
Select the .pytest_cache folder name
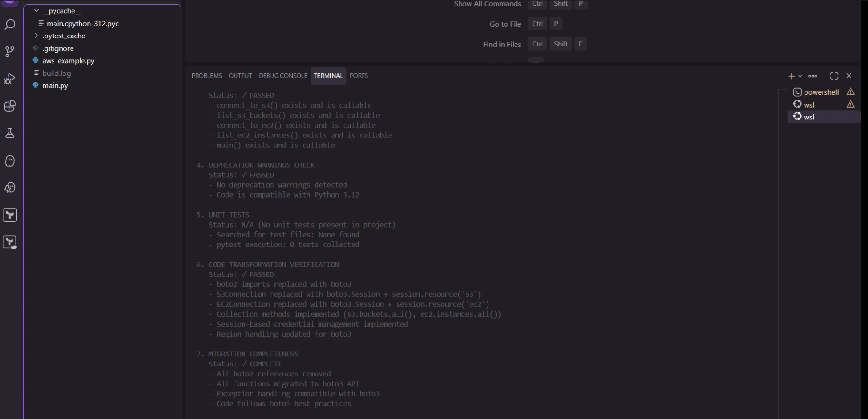point(64,36)
